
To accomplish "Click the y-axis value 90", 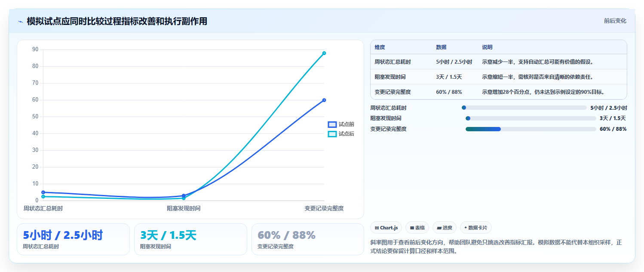I will (x=35, y=49).
